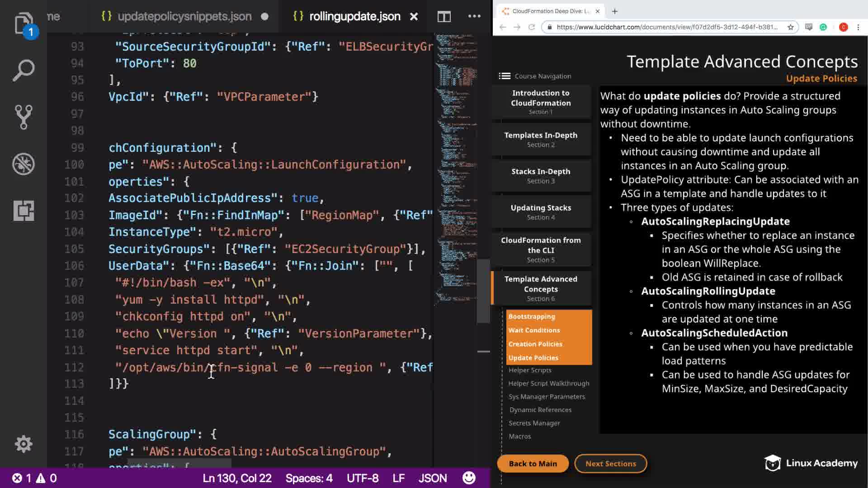Open the Search magnifier in activity bar

(24, 70)
